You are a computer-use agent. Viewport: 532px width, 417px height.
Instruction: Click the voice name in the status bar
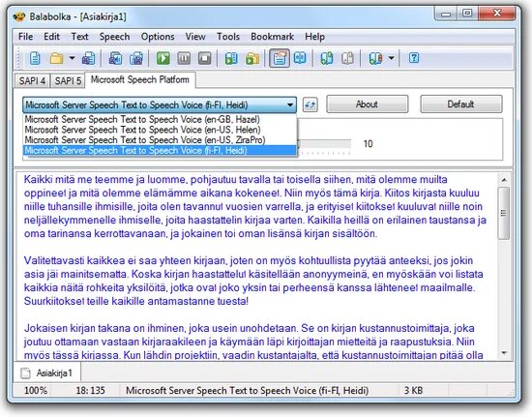247,391
